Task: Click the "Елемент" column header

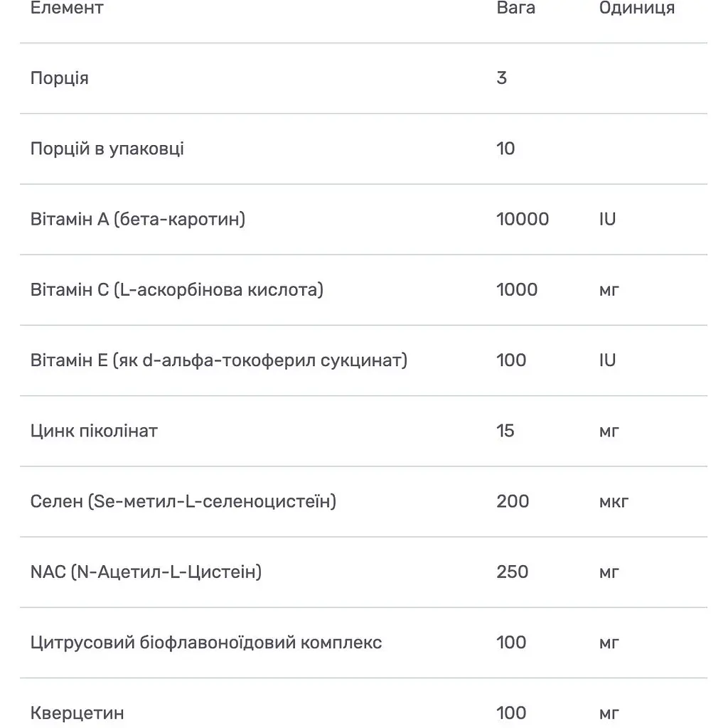Action: click(x=67, y=8)
